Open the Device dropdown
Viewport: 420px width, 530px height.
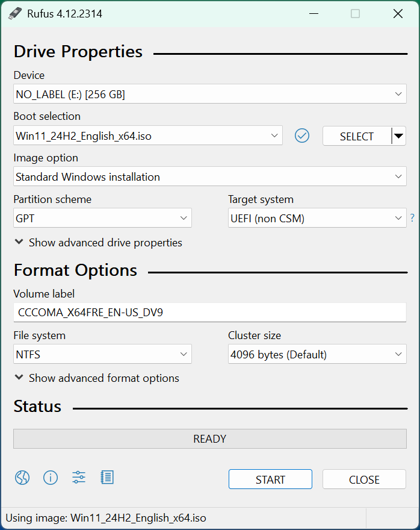[x=209, y=94]
